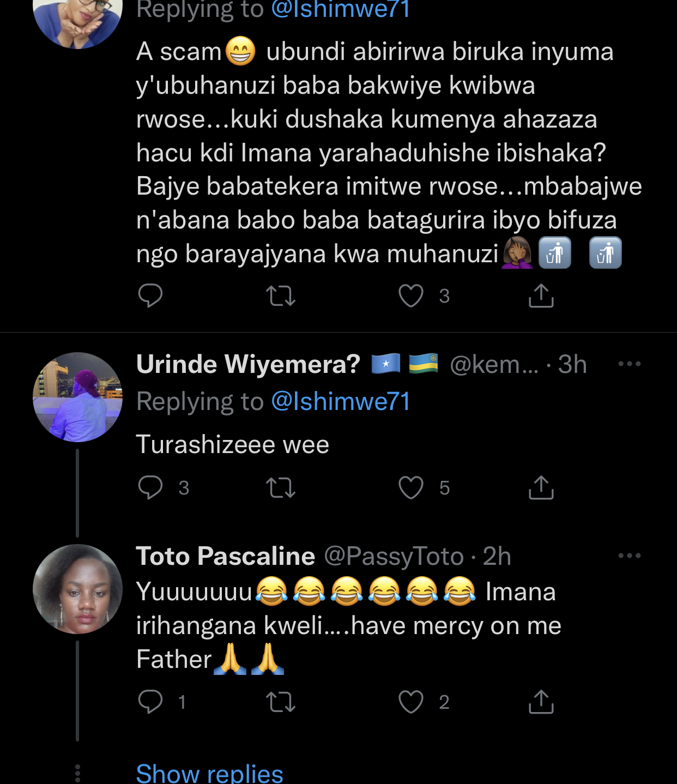Like the "Turashizeee wee" tweet
The height and width of the screenshot is (784, 677).
click(411, 488)
